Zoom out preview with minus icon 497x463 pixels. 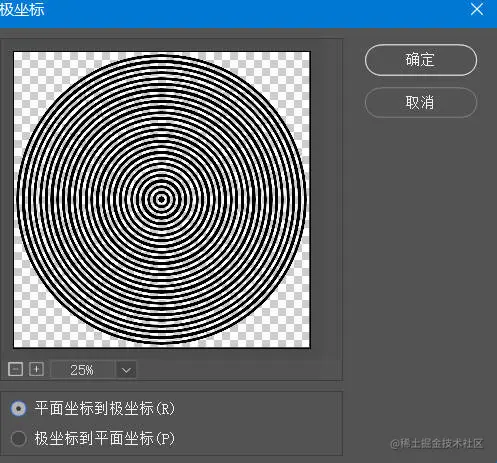[x=15, y=369]
